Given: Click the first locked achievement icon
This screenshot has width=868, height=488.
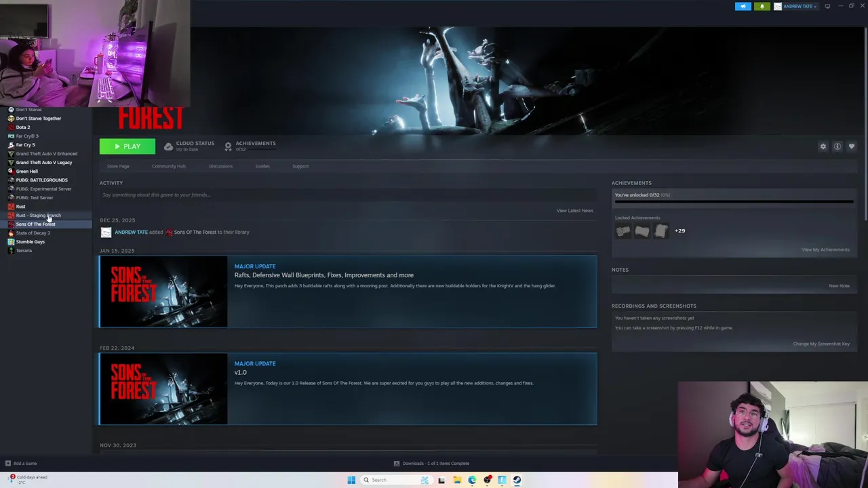Looking at the screenshot, I should coord(623,231).
